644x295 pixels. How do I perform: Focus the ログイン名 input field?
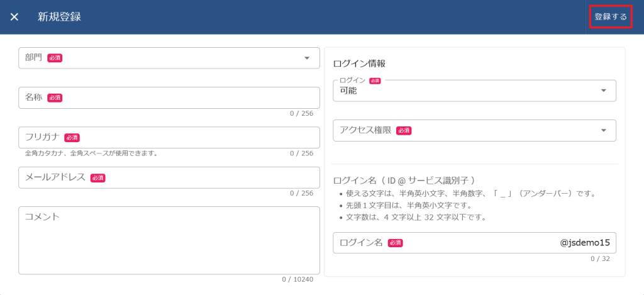click(472, 243)
